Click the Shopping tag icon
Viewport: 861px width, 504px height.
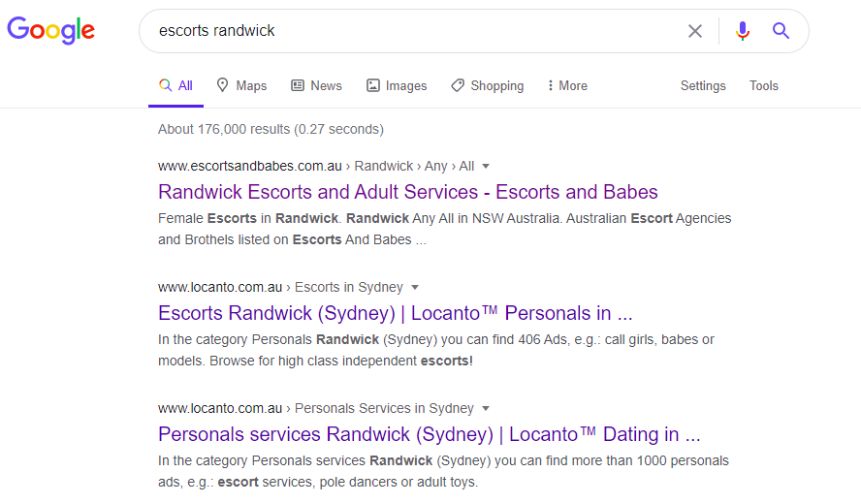click(x=458, y=85)
